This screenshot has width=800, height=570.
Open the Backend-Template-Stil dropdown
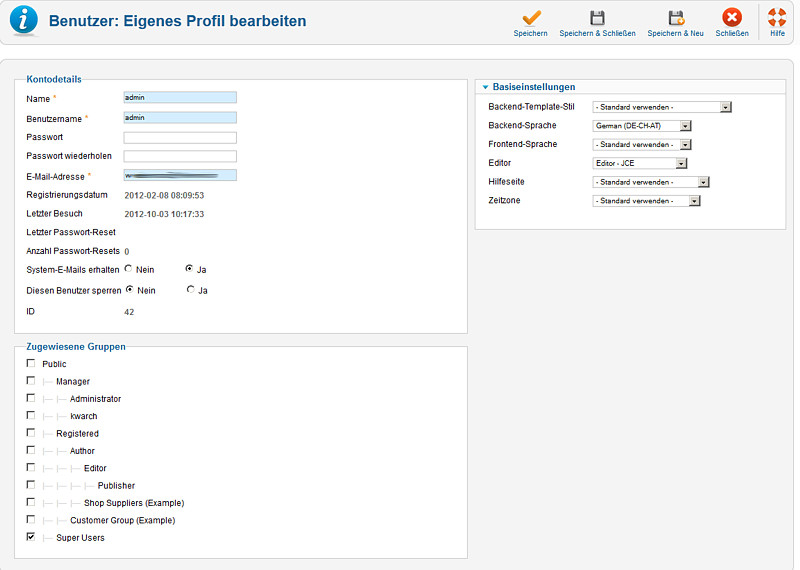tap(662, 107)
